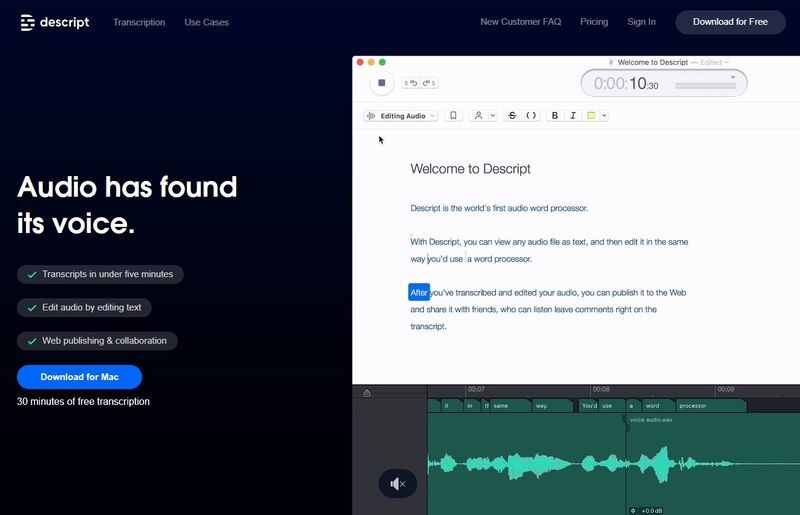Skip forward five seconds
This screenshot has height=515, width=800.
(x=429, y=83)
